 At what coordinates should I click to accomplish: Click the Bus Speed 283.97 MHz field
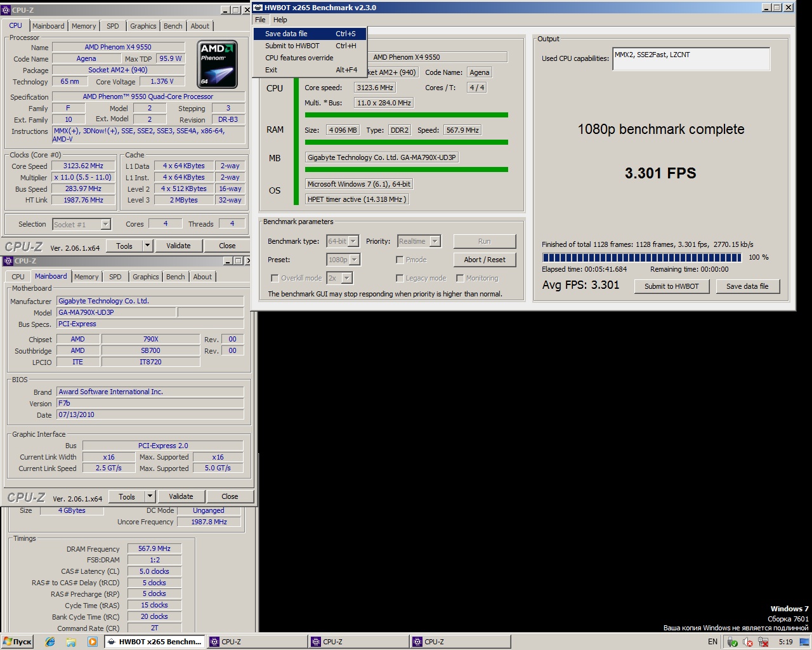click(x=83, y=189)
